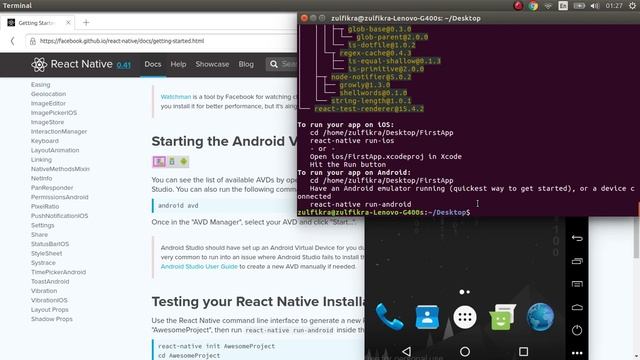Open PixelRatio in the docs sidebar
Image resolution: width=640 pixels, height=360 pixels.
tap(45, 207)
